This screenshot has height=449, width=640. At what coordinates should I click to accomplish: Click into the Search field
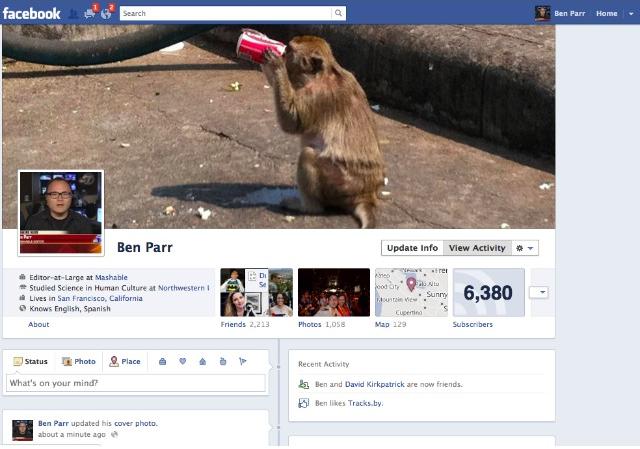point(226,13)
